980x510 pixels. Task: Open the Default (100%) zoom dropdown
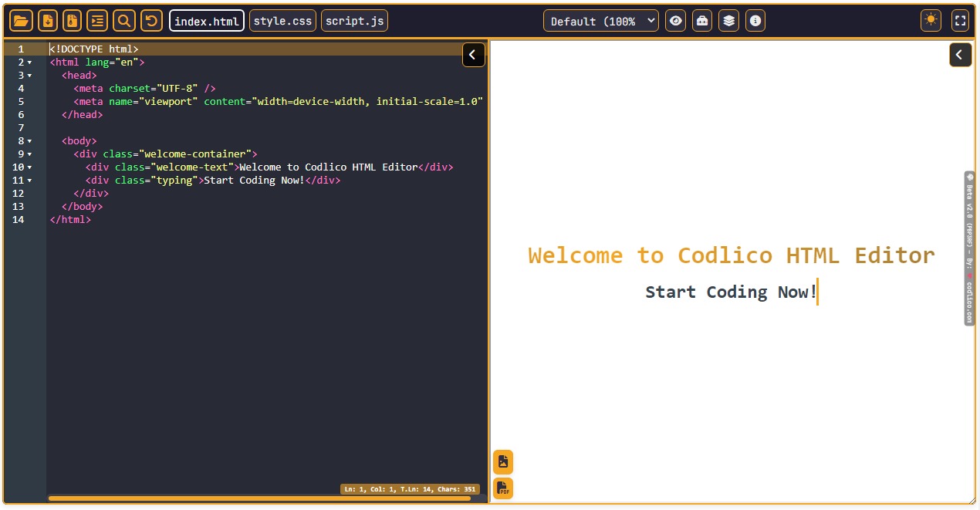pyautogui.click(x=600, y=21)
